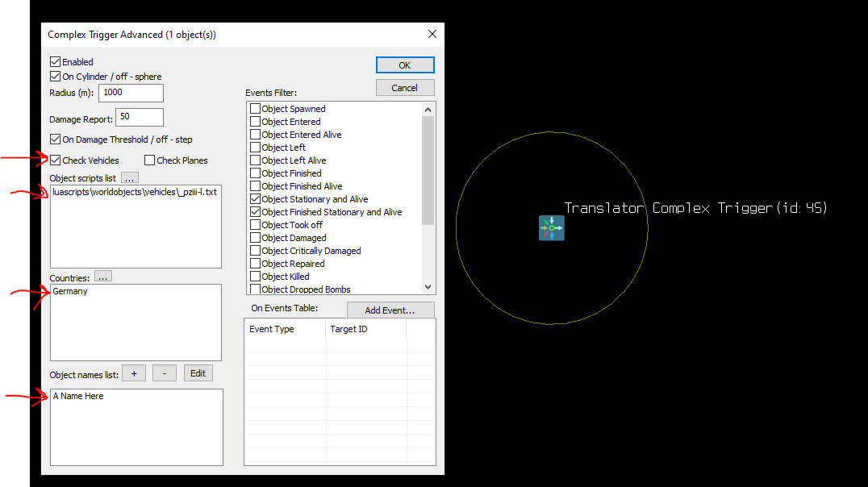Viewport: 868px width, 487px height.
Task: Check the Object Entered Alive filter
Action: coord(255,134)
